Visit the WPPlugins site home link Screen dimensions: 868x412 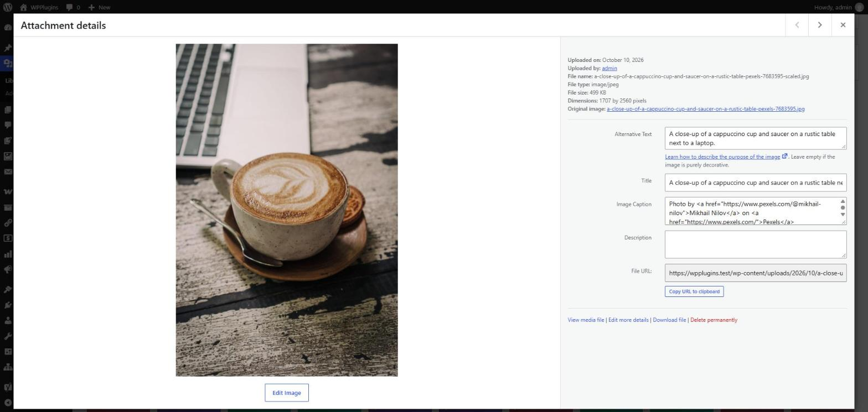(39, 7)
